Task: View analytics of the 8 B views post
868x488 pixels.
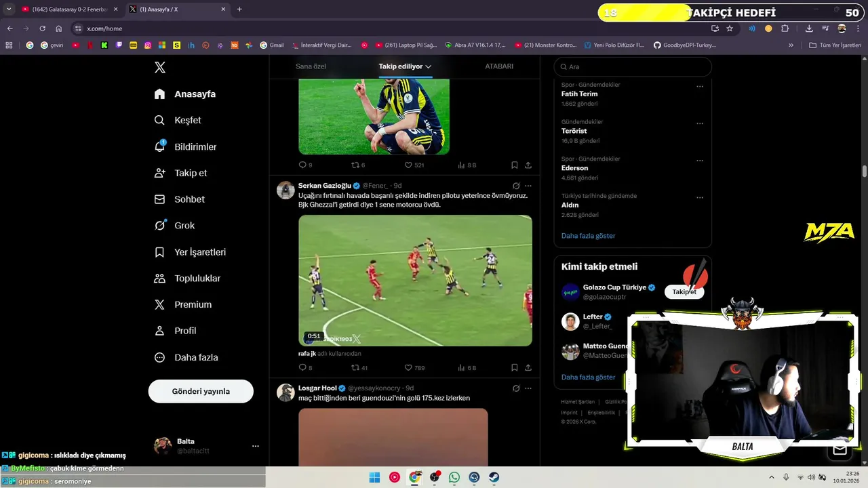Action: click(467, 165)
